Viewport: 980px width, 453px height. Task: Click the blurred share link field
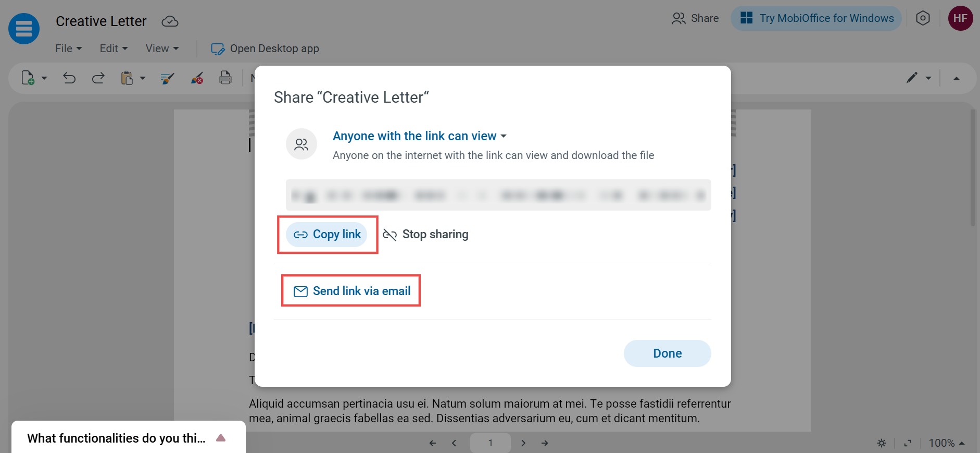pyautogui.click(x=498, y=195)
